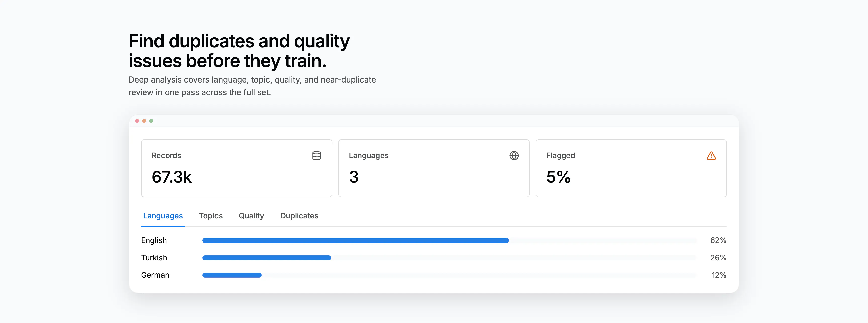The width and height of the screenshot is (868, 323).
Task: Open the Languages count card
Action: (434, 168)
